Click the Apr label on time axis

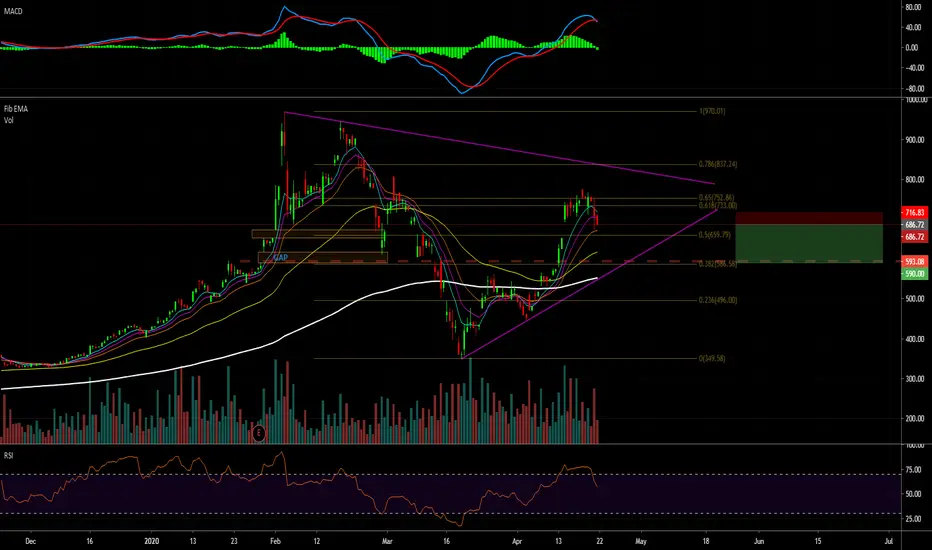(517, 542)
